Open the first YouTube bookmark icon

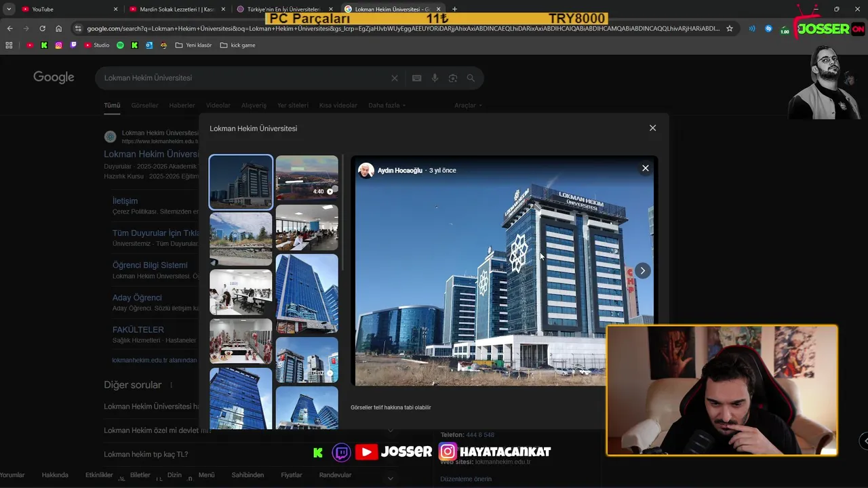tap(30, 45)
